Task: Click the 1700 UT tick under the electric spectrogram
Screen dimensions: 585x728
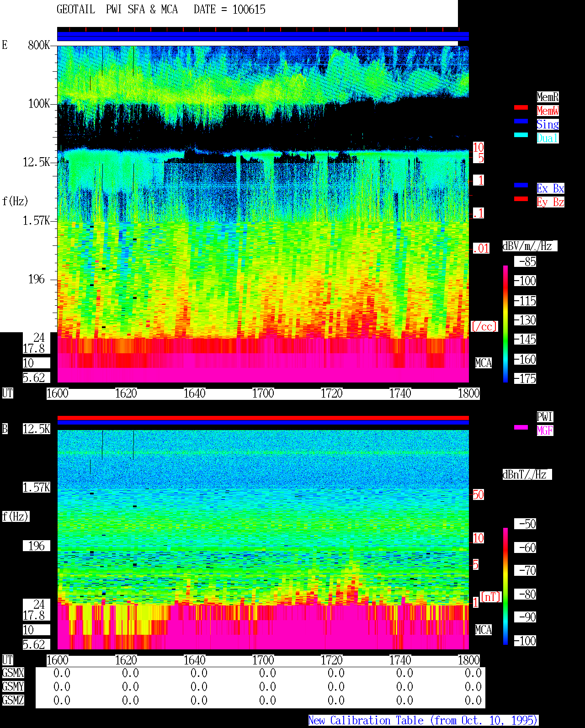Action: pyautogui.click(x=263, y=393)
